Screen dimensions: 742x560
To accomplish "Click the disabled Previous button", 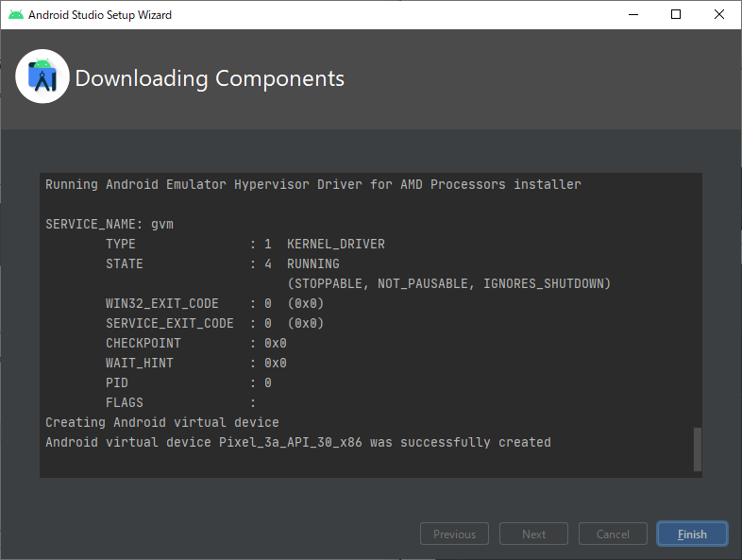I will [x=454, y=535].
